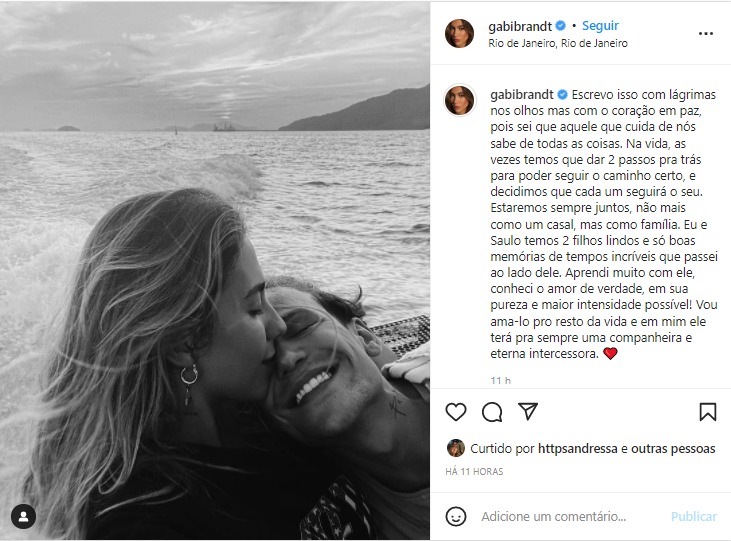Viewport: 731px width, 541px height.
Task: Open the gabibrandt username in the header
Action: click(520, 26)
